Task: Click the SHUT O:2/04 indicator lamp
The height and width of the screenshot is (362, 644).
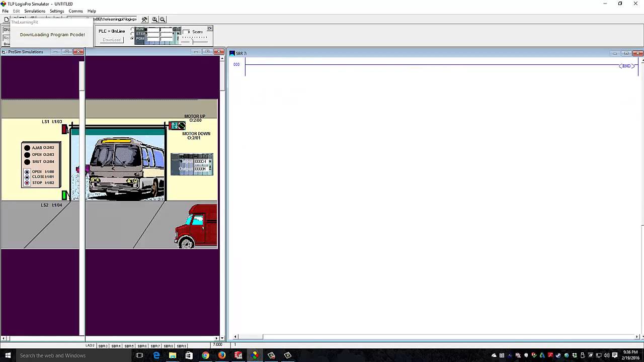Action: (x=27, y=162)
